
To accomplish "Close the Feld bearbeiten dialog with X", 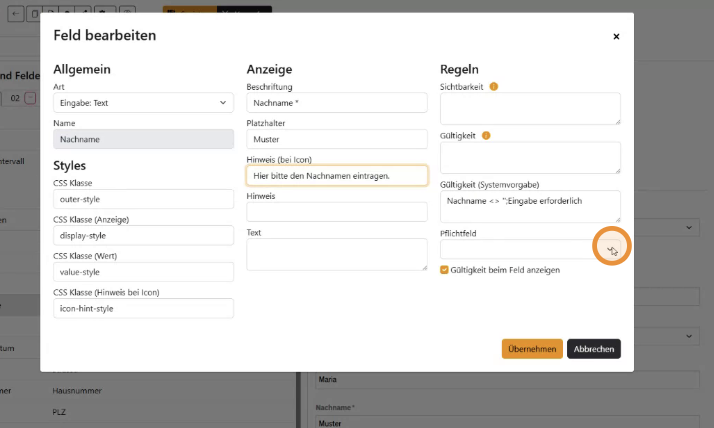I will click(616, 36).
